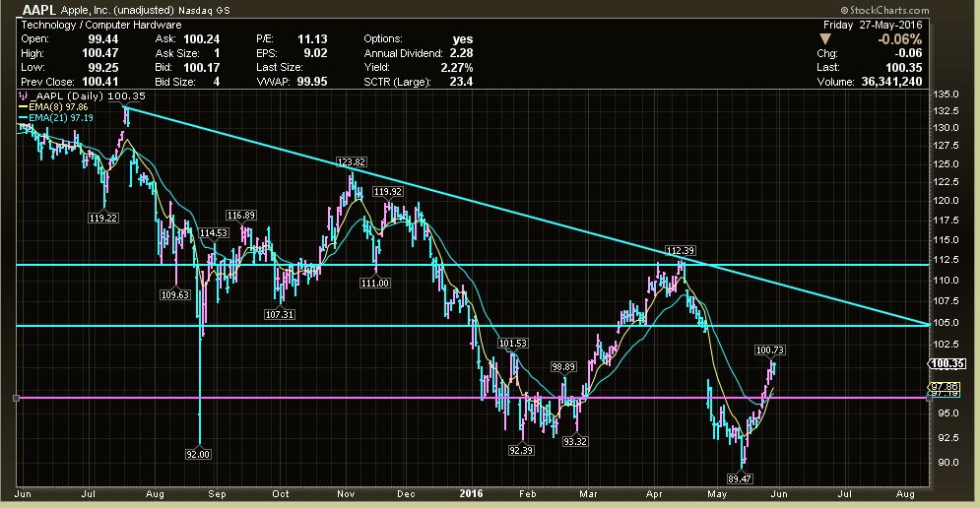Click the 92.39 low price label
Viewport: 980px width, 508px height.
pyautogui.click(x=521, y=450)
